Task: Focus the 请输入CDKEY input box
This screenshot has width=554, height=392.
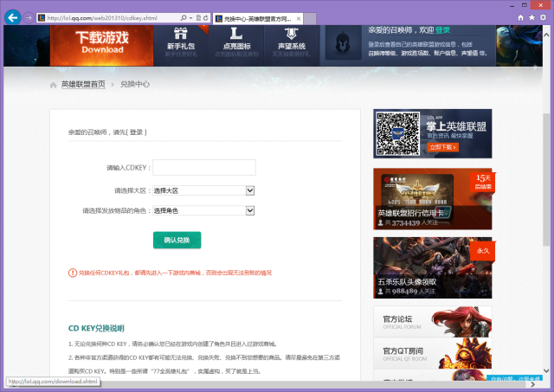Action: point(204,167)
